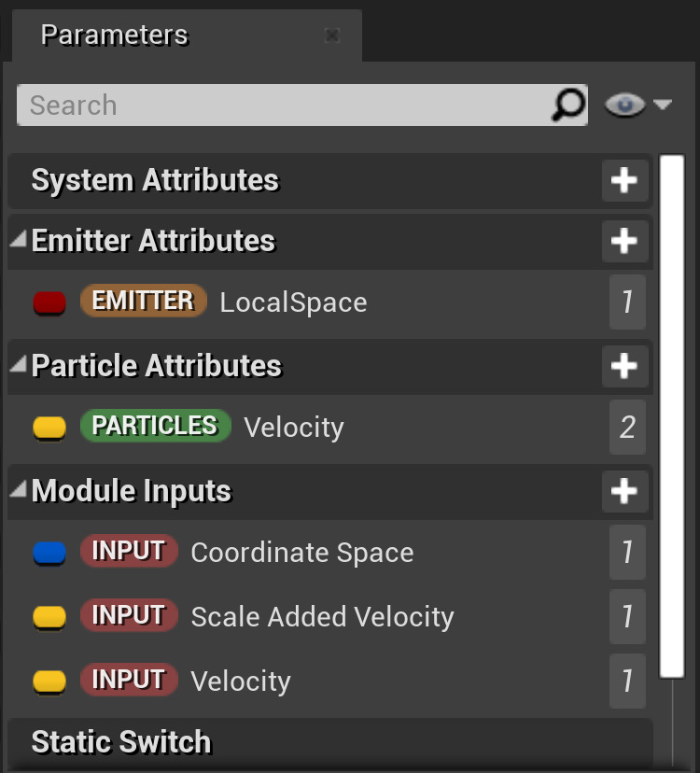Add a new System Attribute

[x=624, y=180]
